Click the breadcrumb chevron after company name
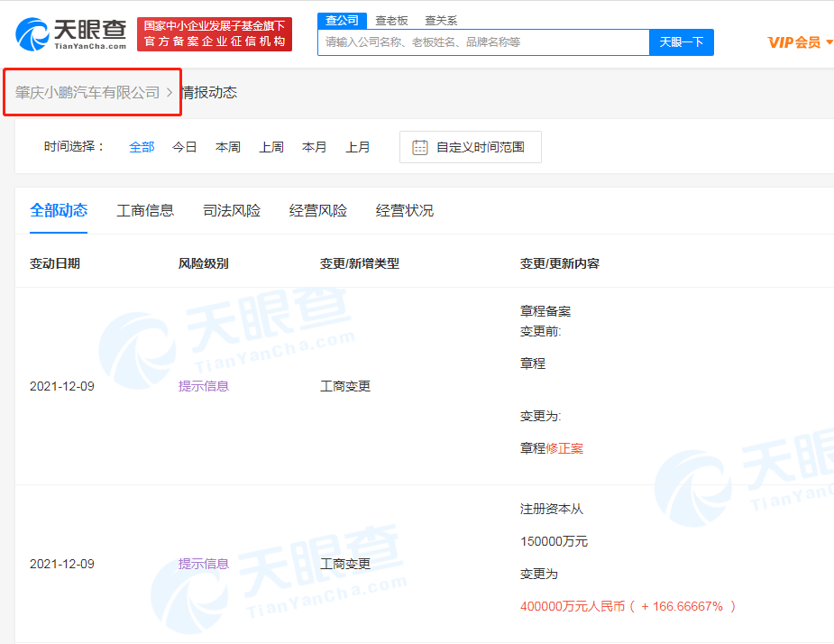This screenshot has width=834, height=644. click(x=170, y=92)
